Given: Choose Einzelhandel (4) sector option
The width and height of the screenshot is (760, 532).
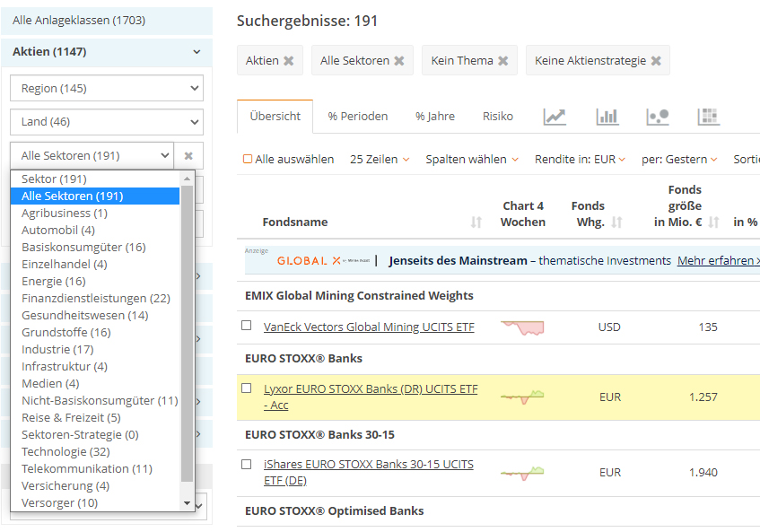Looking at the screenshot, I should tap(95, 264).
